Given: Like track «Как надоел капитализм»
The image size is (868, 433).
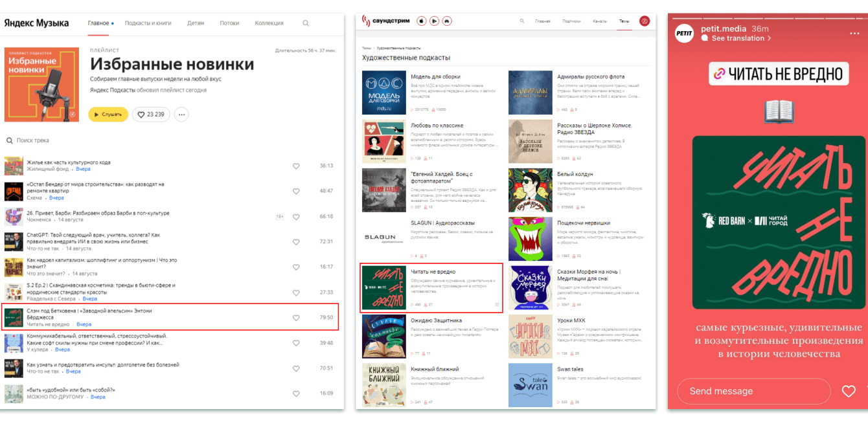Looking at the screenshot, I should pos(296,267).
